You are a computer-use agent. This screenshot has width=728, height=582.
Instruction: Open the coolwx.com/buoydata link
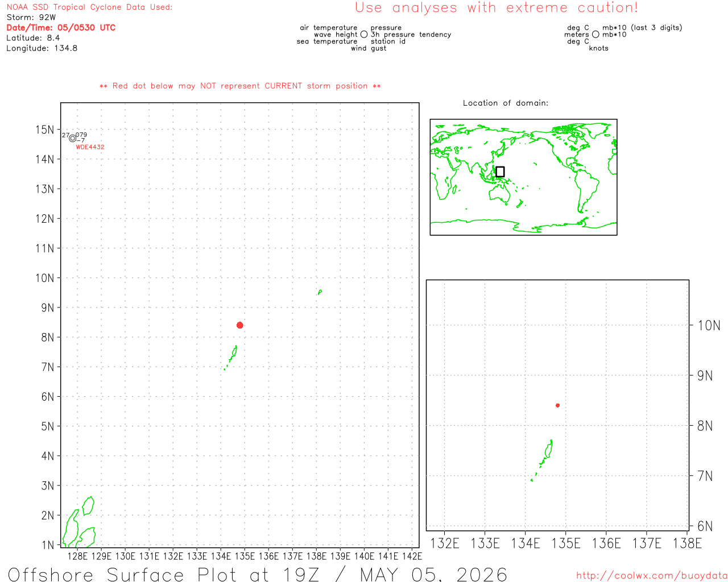pos(652,575)
